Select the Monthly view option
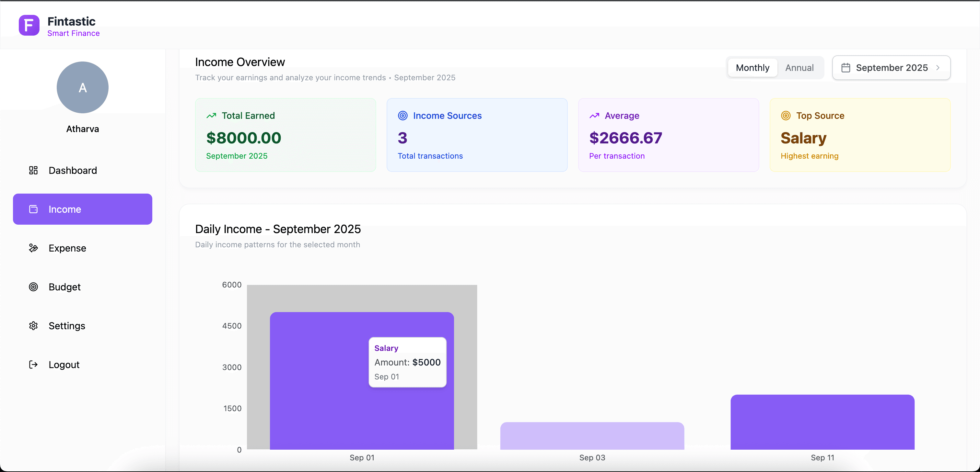The height and width of the screenshot is (472, 980). (752, 67)
